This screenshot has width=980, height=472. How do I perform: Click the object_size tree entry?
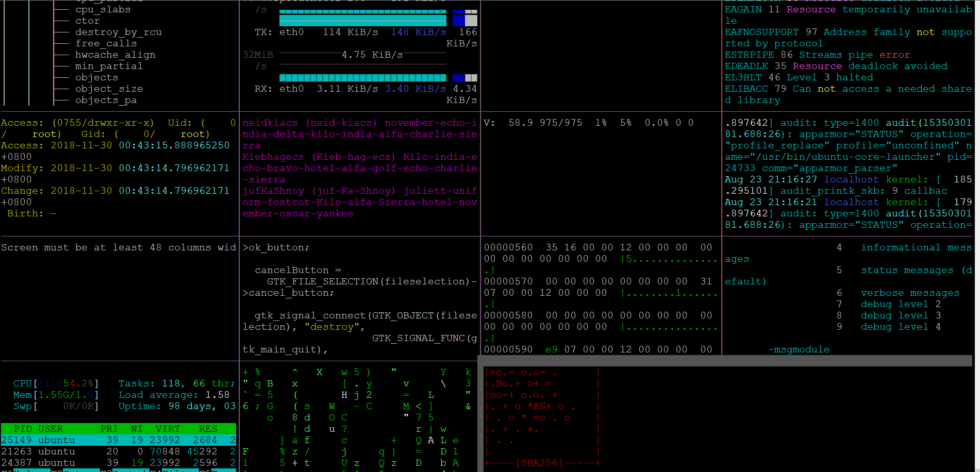[109, 89]
